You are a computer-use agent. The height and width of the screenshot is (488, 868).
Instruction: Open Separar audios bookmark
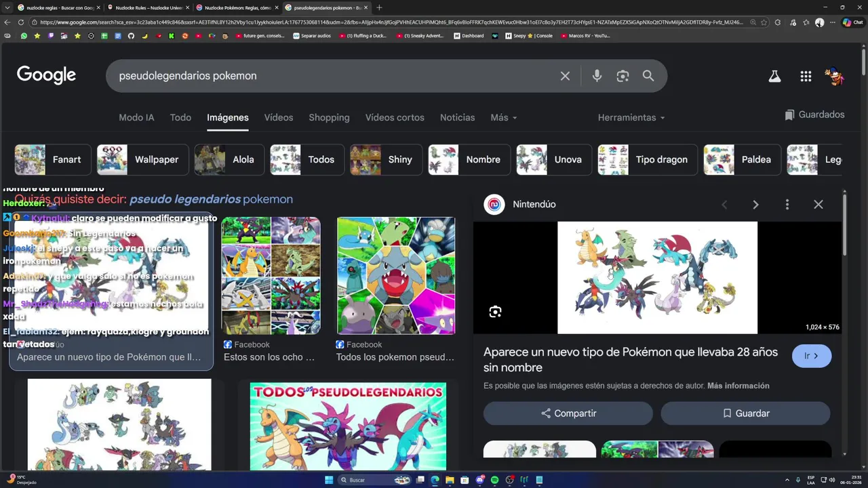pos(312,36)
